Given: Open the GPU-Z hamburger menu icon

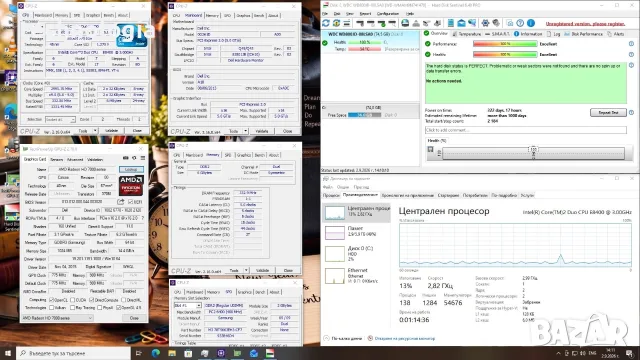Looking at the screenshot, I should [142, 158].
